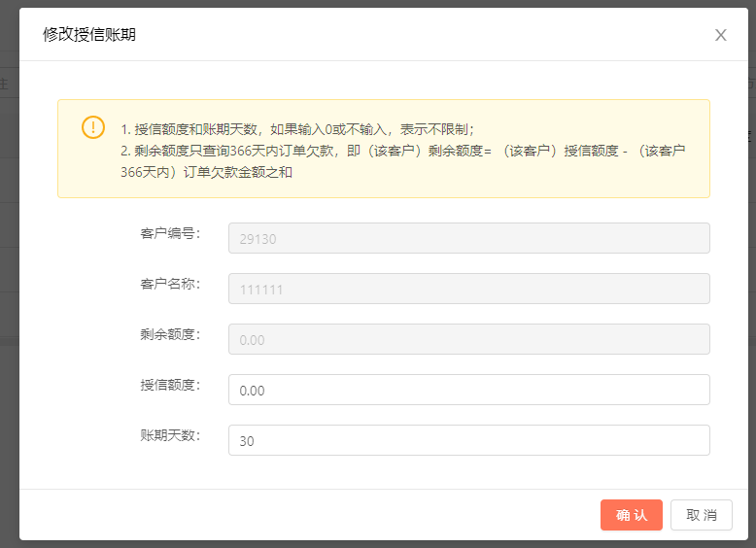Screen dimensions: 756x548
Task: Click the orange warning exclamation icon
Action: coord(93,127)
